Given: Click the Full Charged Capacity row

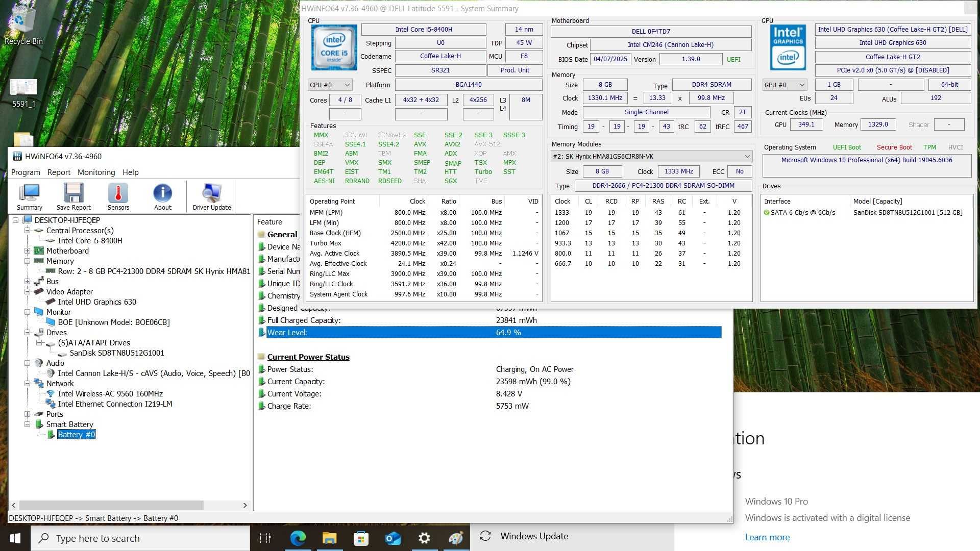Looking at the screenshot, I should pos(489,320).
